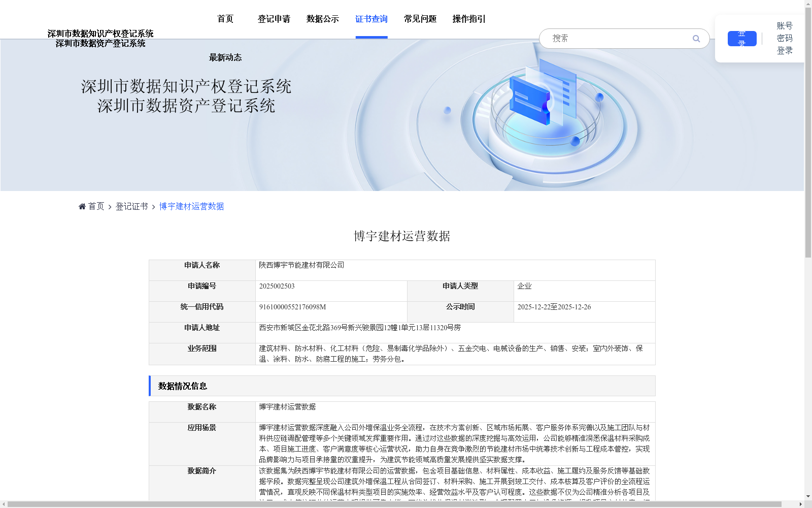Viewport: 812px width, 508px height.
Task: Focus the 搜索 input field
Action: [619, 39]
